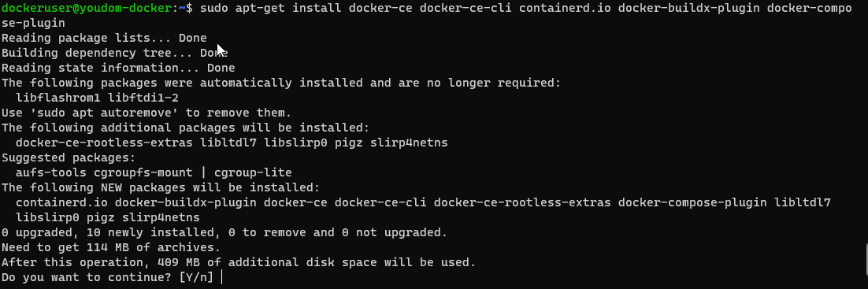Click the 'libslirp0 pigz slirp4netns' last line
This screenshot has width=868, height=289.
(x=107, y=217)
